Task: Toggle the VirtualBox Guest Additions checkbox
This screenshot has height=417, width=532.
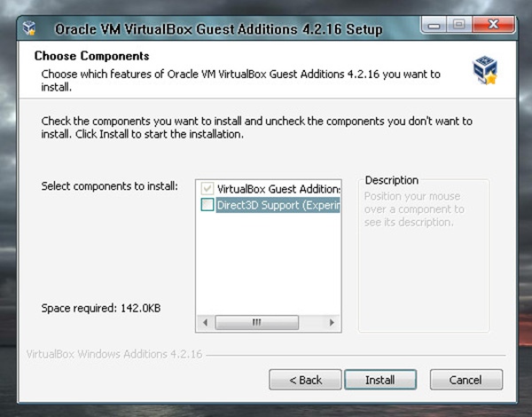Action: pos(207,189)
